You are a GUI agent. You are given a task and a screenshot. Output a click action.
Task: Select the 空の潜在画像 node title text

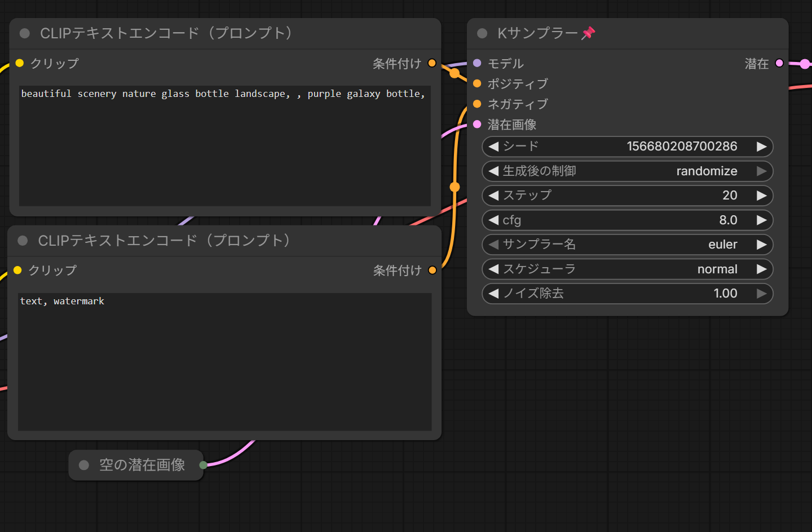142,465
